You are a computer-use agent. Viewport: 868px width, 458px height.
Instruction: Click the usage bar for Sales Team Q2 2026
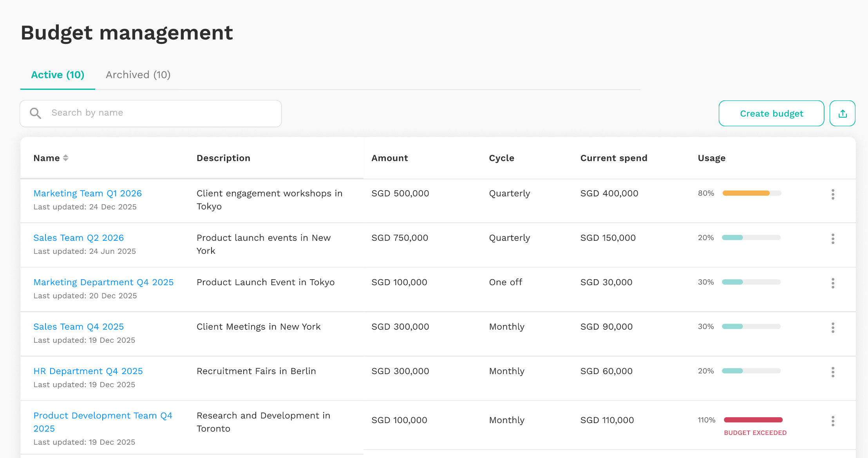[751, 237]
